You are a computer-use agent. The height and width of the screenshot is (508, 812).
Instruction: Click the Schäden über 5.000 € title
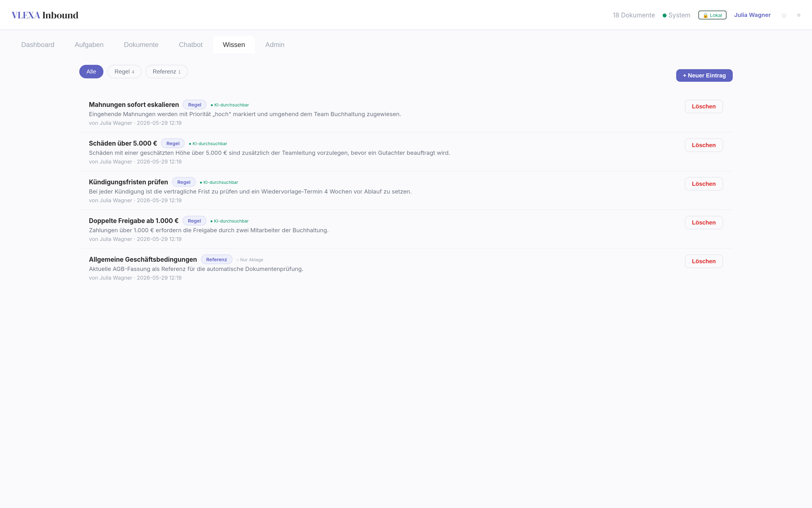[x=123, y=143]
